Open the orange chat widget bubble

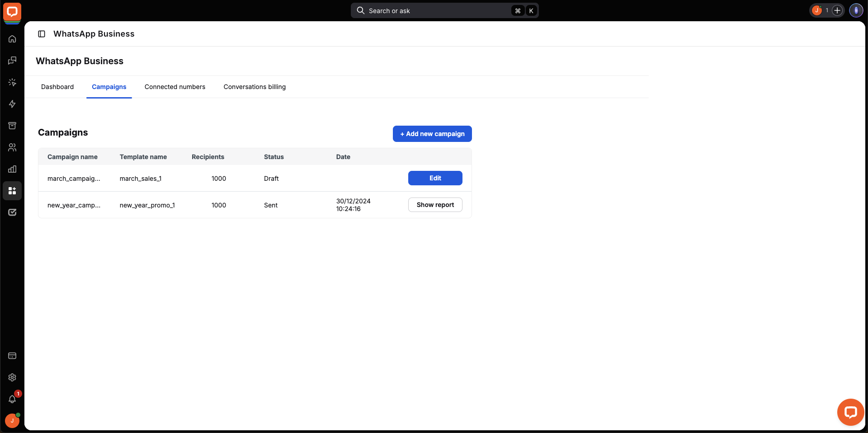tap(850, 412)
